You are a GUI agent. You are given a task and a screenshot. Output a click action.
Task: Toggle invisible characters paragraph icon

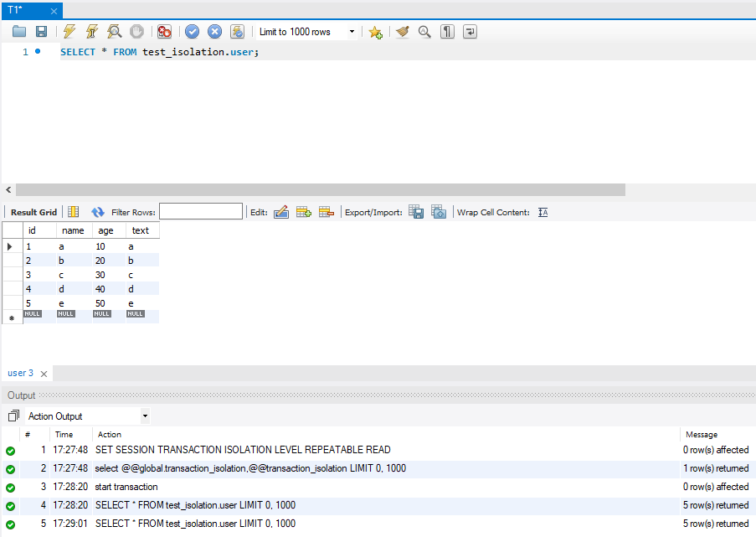coord(447,32)
